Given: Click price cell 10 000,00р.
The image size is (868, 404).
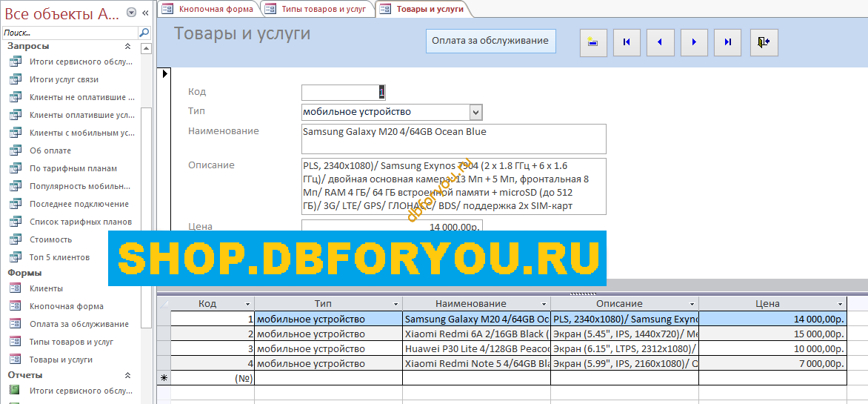Looking at the screenshot, I should (772, 348).
